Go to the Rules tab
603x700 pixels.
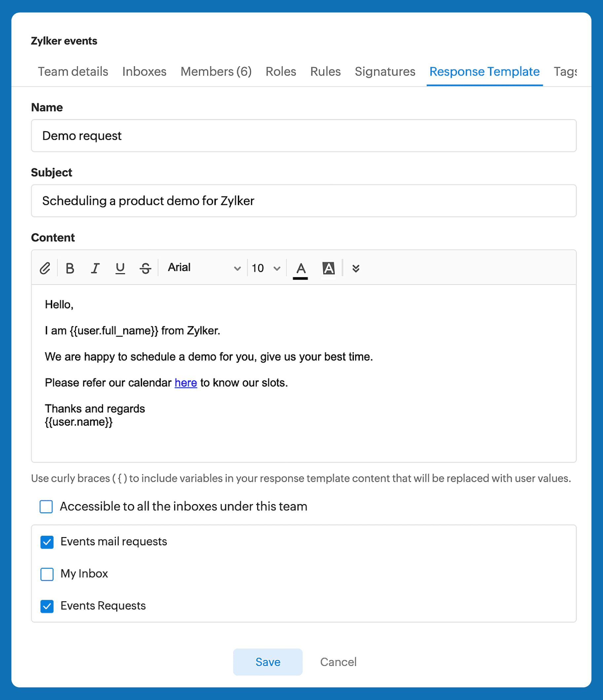325,72
